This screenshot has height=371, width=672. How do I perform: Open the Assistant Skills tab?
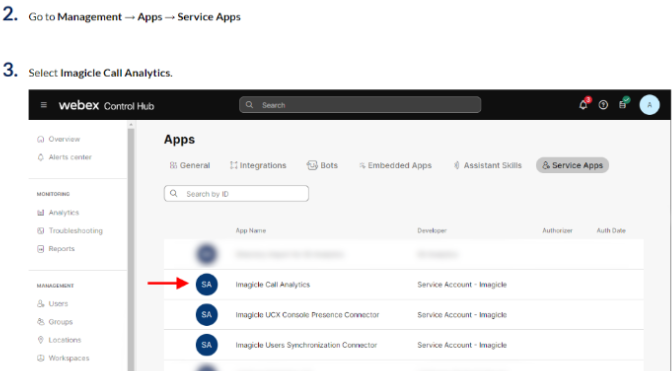(x=488, y=165)
